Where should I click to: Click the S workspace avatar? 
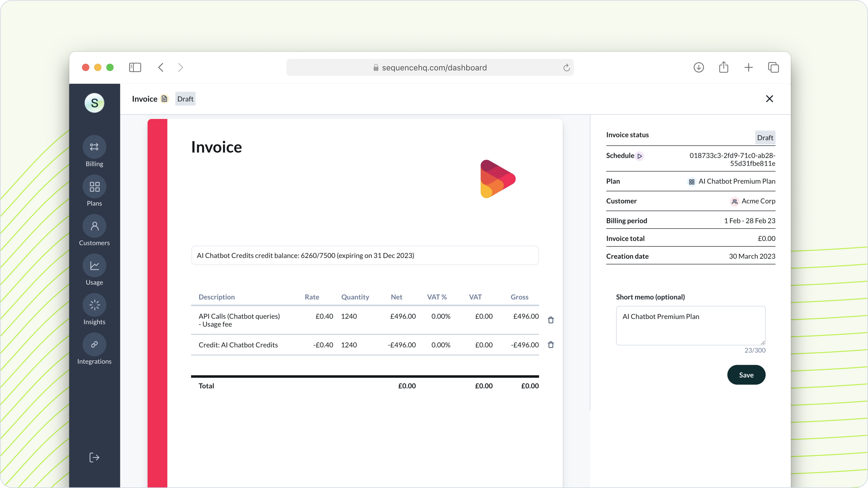(94, 103)
